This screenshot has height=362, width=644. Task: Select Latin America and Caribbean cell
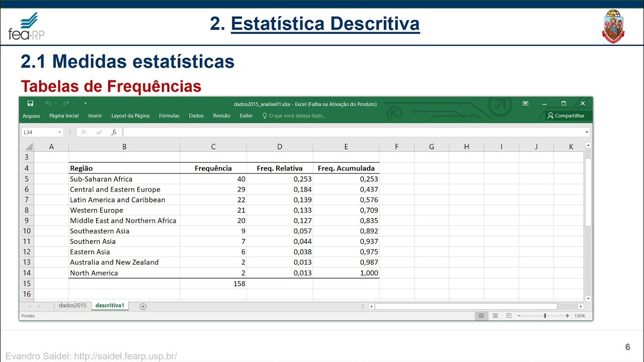point(124,200)
